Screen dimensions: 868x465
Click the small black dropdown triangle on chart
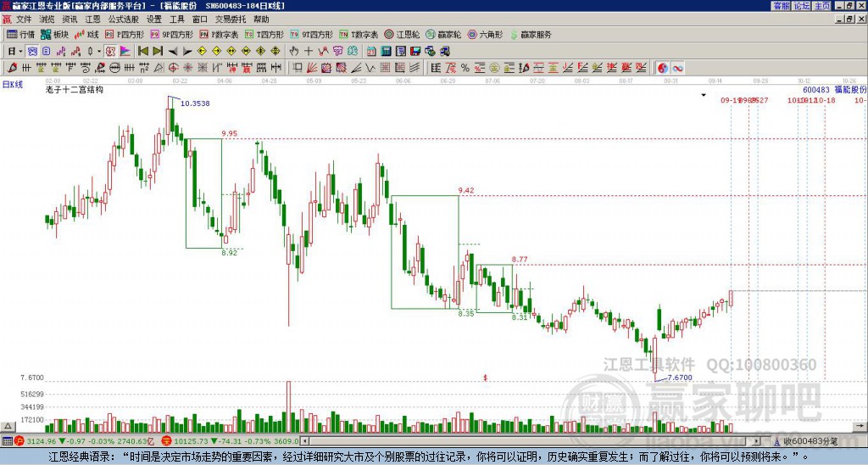[704, 95]
